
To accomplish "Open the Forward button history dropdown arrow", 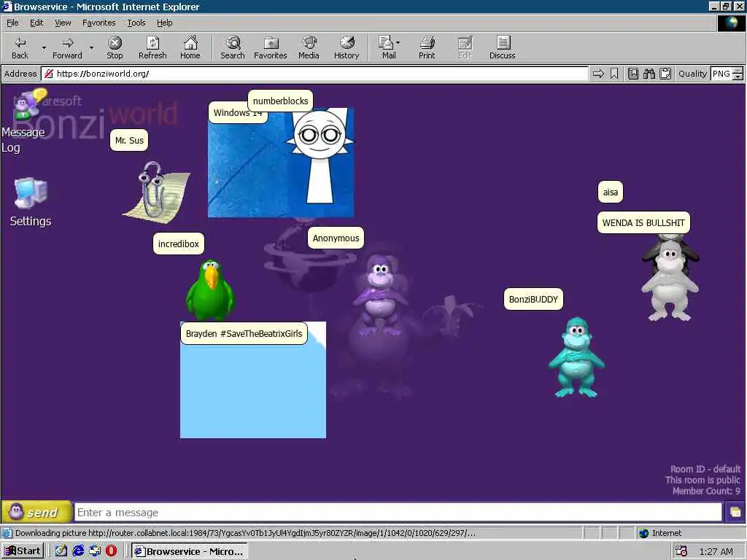I will [x=91, y=47].
